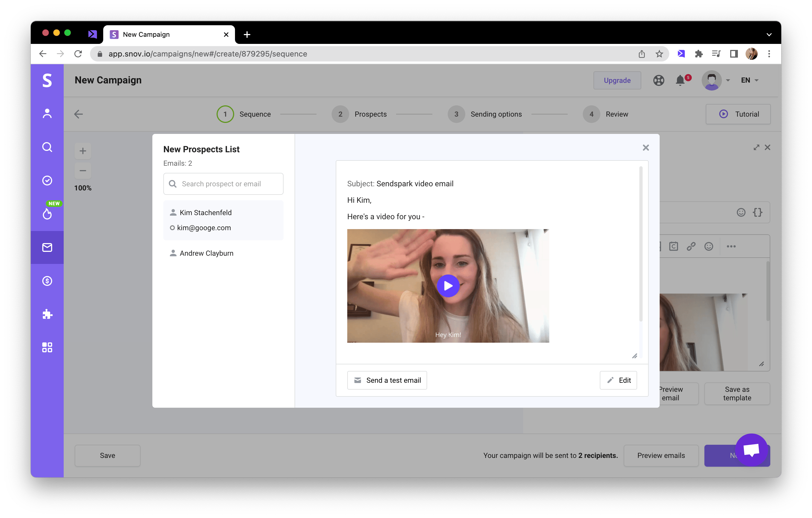
Task: Open the live chat bubble
Action: pos(751,450)
